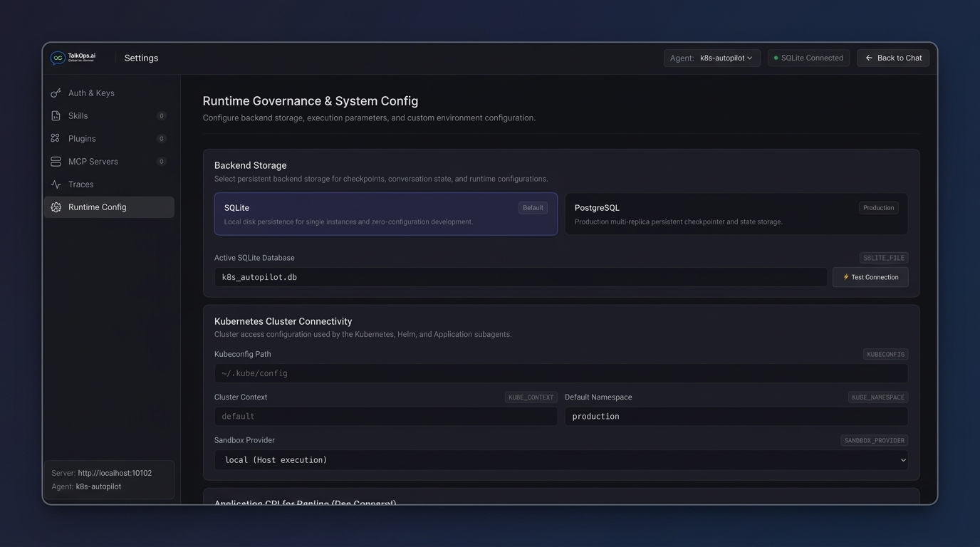Image resolution: width=980 pixels, height=547 pixels.
Task: Click the Auth & Keys key icon
Action: pos(56,93)
